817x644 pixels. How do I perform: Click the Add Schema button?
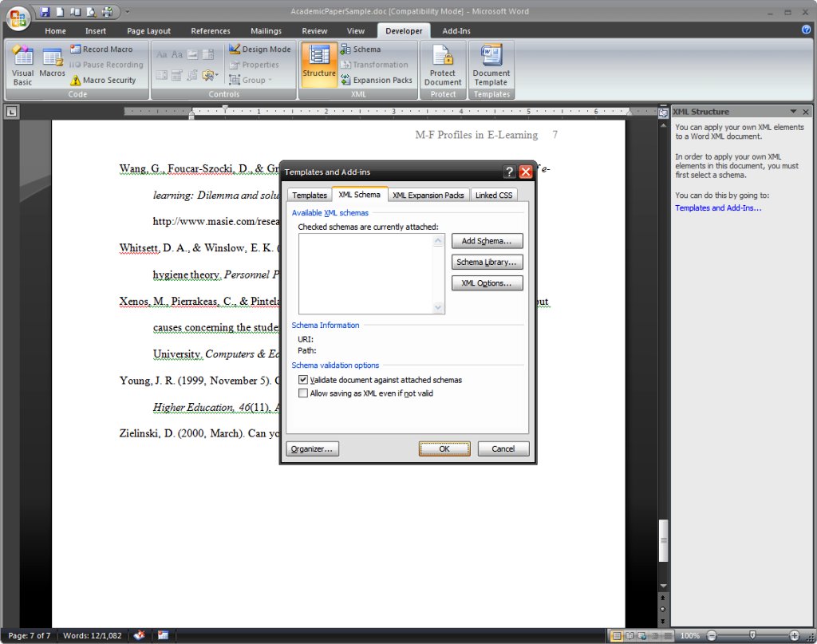[x=487, y=241]
